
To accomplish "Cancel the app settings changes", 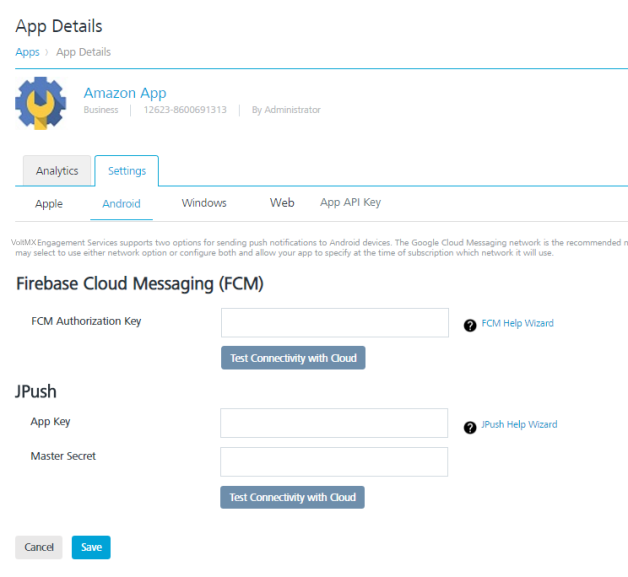I will click(39, 547).
